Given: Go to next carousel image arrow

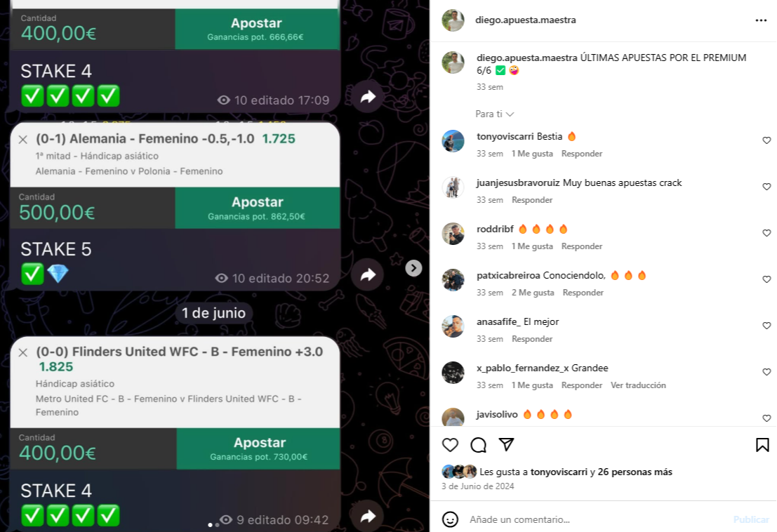Looking at the screenshot, I should [414, 268].
